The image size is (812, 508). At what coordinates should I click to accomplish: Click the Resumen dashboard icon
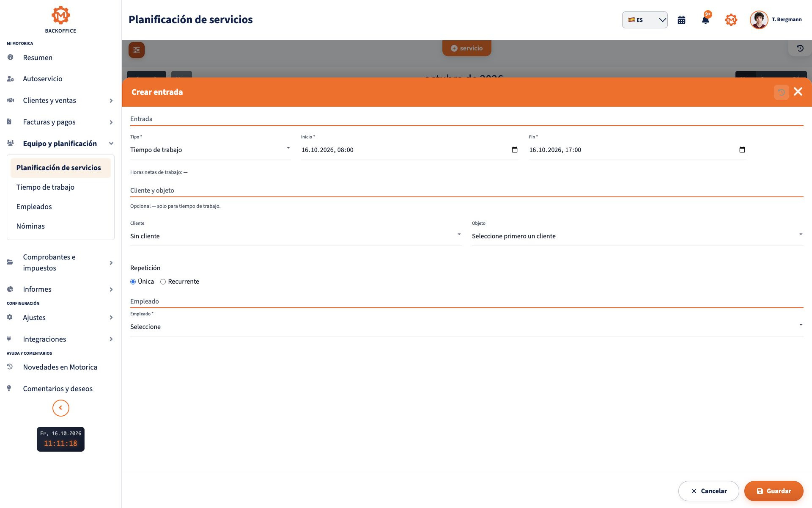tap(11, 57)
